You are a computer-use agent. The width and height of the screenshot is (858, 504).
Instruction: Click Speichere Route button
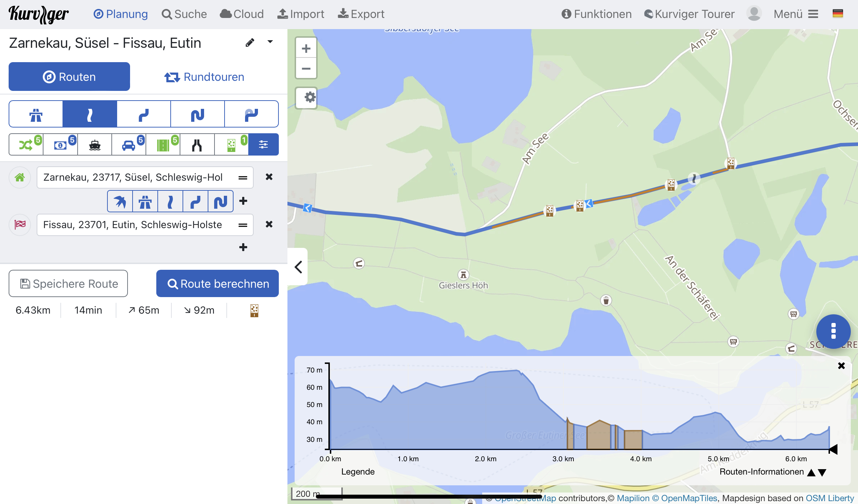click(68, 284)
